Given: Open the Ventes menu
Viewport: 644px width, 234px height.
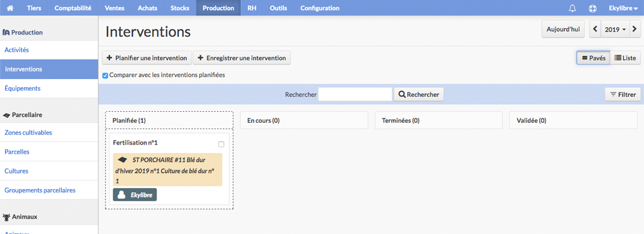Looking at the screenshot, I should tap(114, 8).
